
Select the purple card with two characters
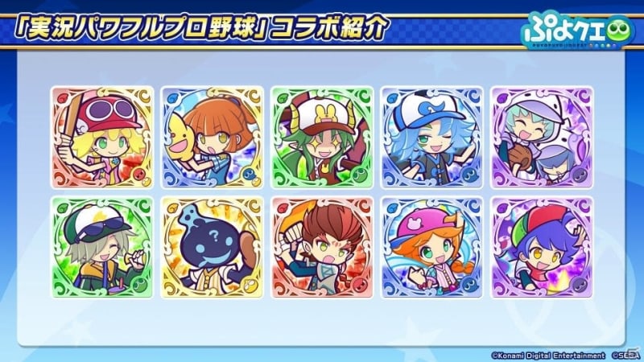(542, 137)
